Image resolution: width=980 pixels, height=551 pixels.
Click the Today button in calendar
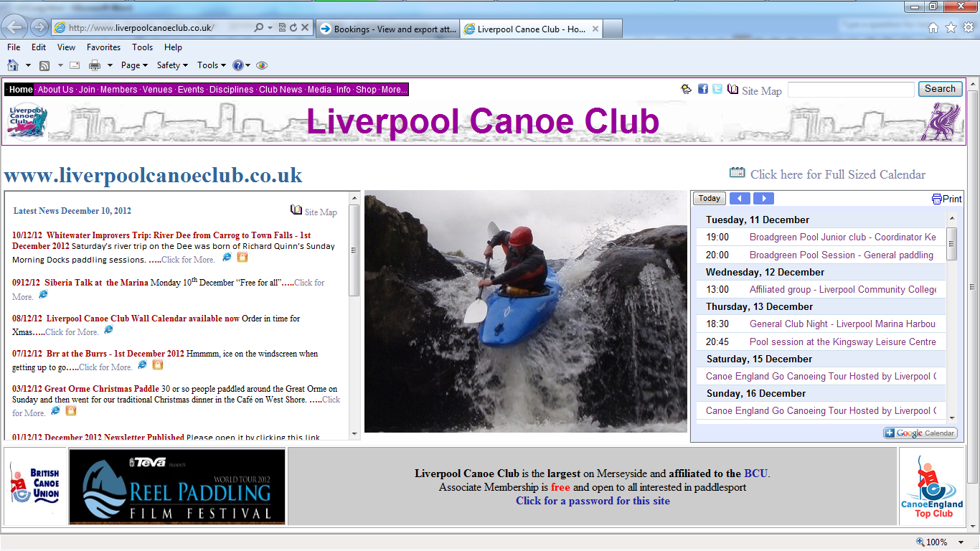(710, 199)
